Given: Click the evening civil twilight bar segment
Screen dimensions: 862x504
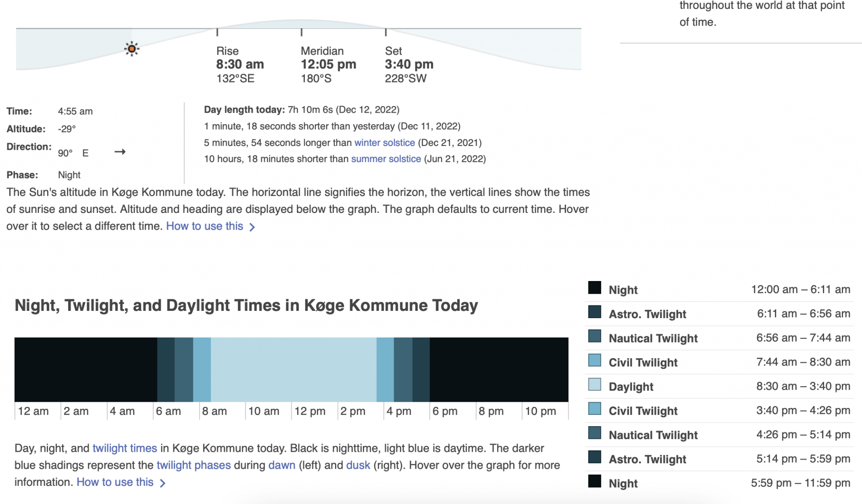Looking at the screenshot, I should [385, 369].
